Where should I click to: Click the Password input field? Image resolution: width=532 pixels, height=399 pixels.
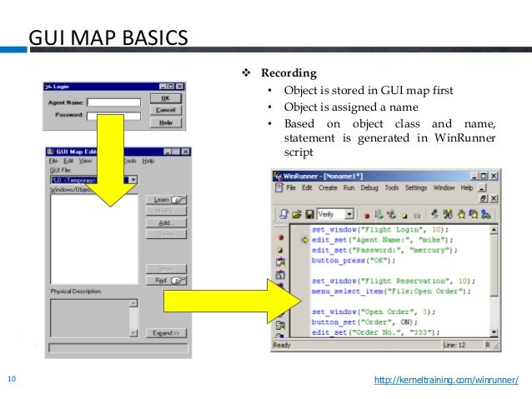[x=113, y=117]
